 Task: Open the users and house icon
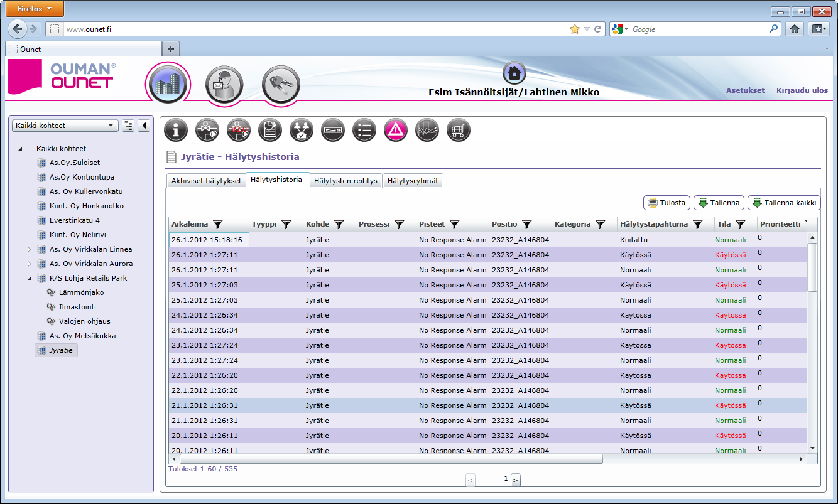(302, 130)
